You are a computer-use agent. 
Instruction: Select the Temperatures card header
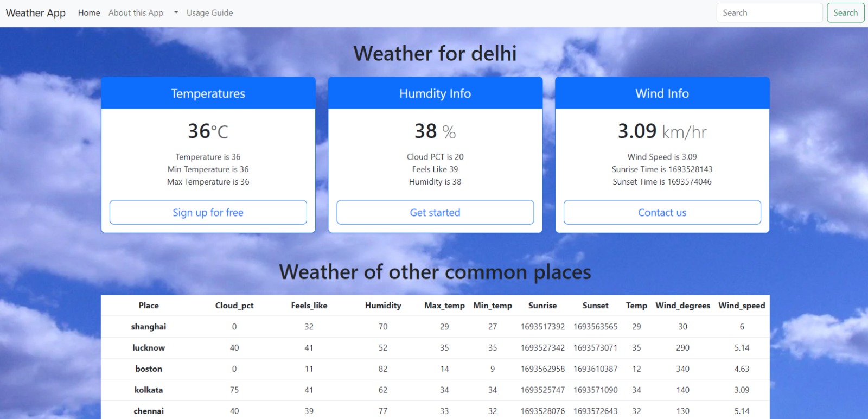(x=208, y=93)
